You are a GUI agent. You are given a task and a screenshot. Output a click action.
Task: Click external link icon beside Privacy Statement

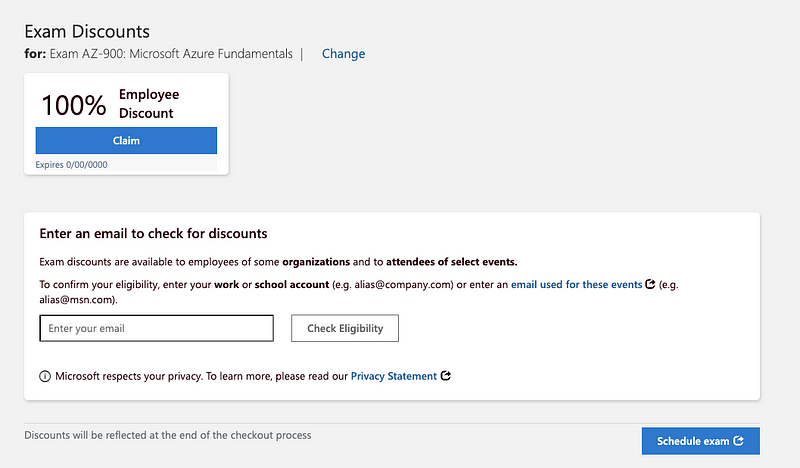445,376
